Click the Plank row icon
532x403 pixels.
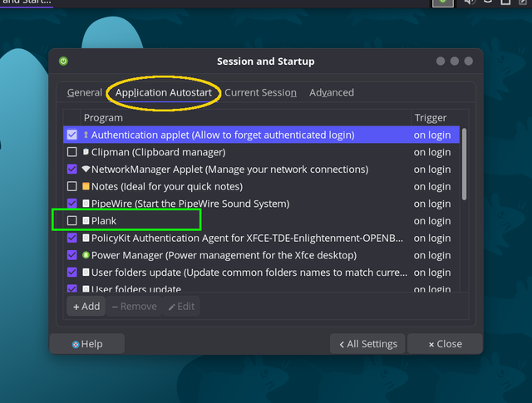[x=86, y=221]
